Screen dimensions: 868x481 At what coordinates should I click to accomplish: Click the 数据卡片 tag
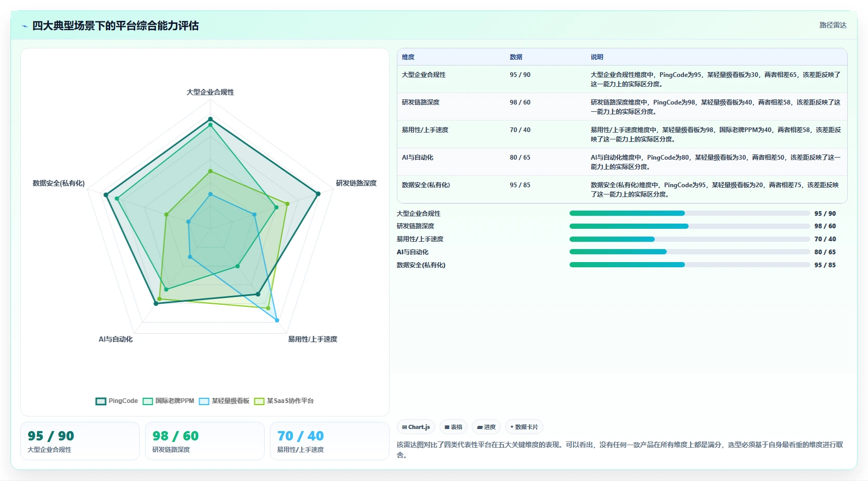(x=524, y=427)
